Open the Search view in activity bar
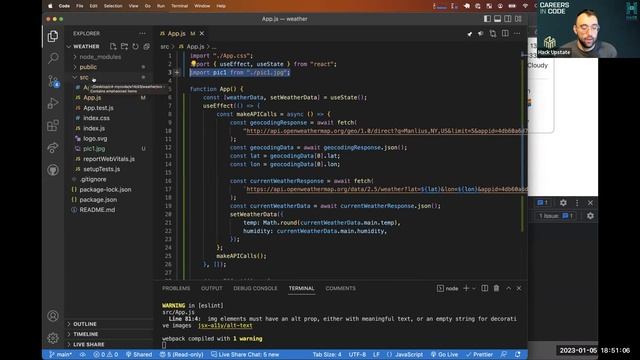The image size is (640, 360). [x=53, y=58]
